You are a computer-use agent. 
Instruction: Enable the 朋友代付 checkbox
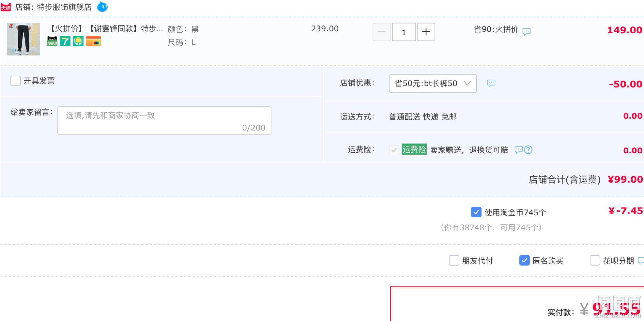coord(454,261)
